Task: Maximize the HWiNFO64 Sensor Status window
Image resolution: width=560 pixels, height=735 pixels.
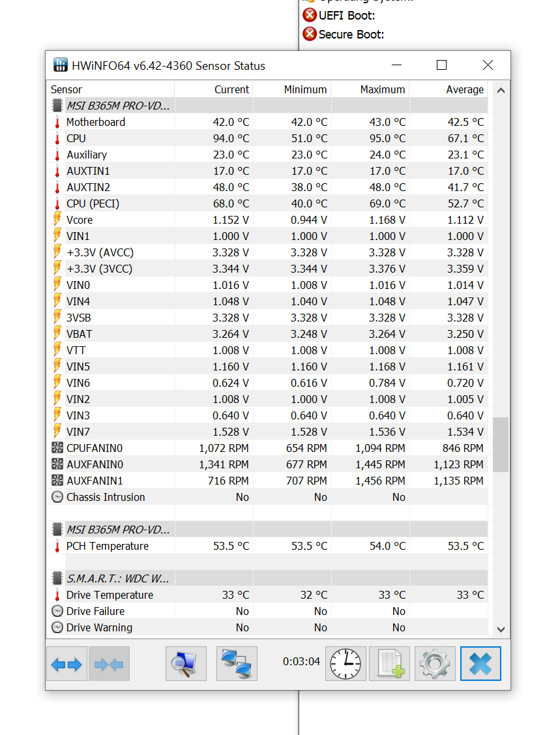Action: coord(441,65)
